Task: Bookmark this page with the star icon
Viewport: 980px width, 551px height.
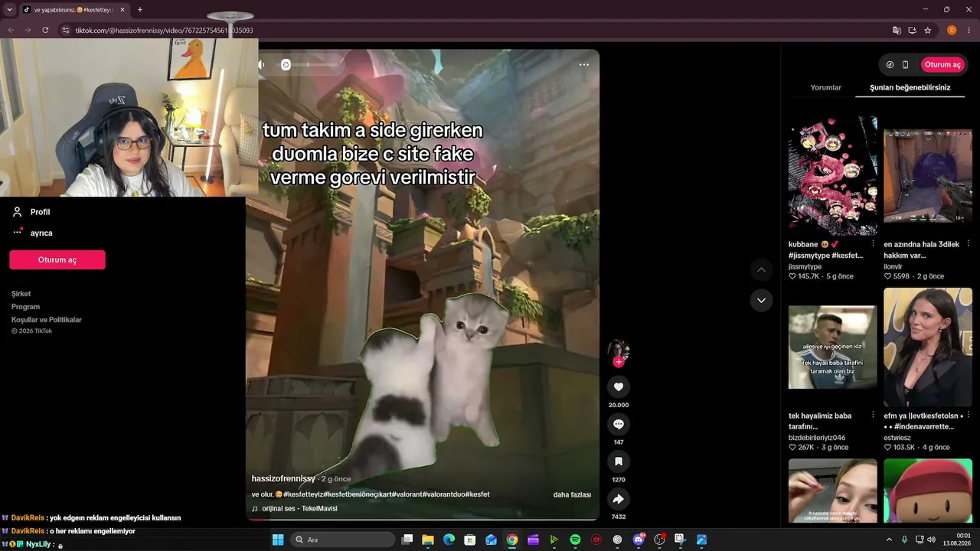Action: point(928,31)
